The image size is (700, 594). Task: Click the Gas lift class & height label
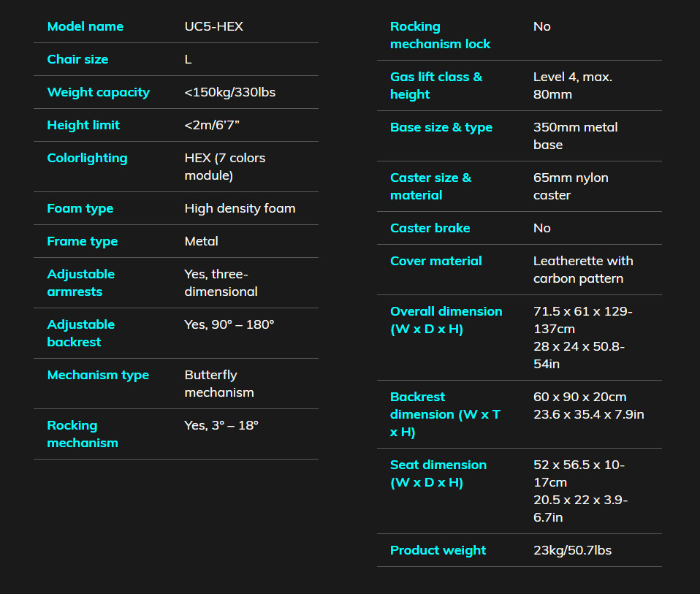[436, 85]
